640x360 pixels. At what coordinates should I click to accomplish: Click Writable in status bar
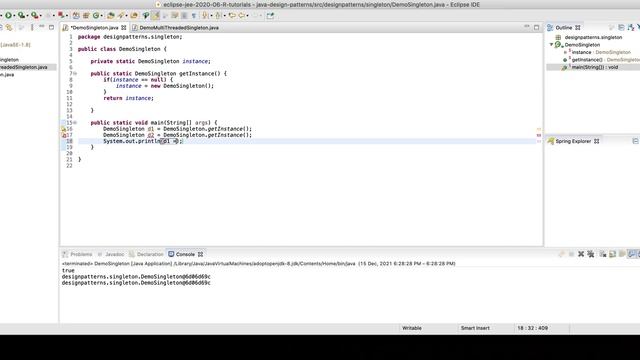point(412,328)
